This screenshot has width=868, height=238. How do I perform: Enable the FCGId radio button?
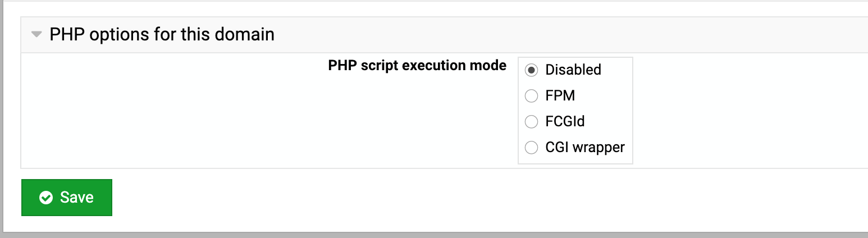pyautogui.click(x=531, y=121)
